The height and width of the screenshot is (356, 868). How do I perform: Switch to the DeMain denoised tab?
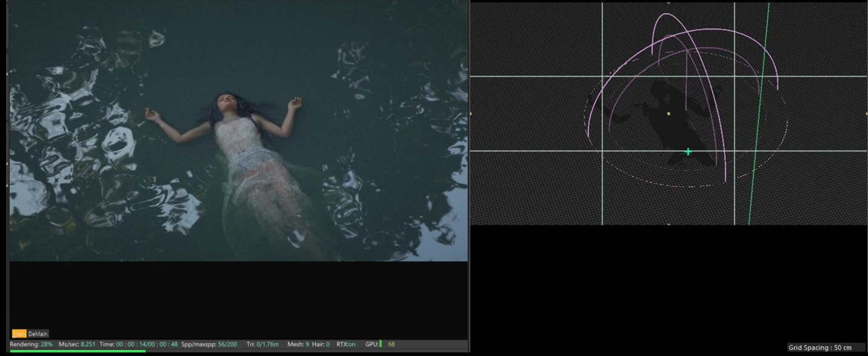pos(38,334)
